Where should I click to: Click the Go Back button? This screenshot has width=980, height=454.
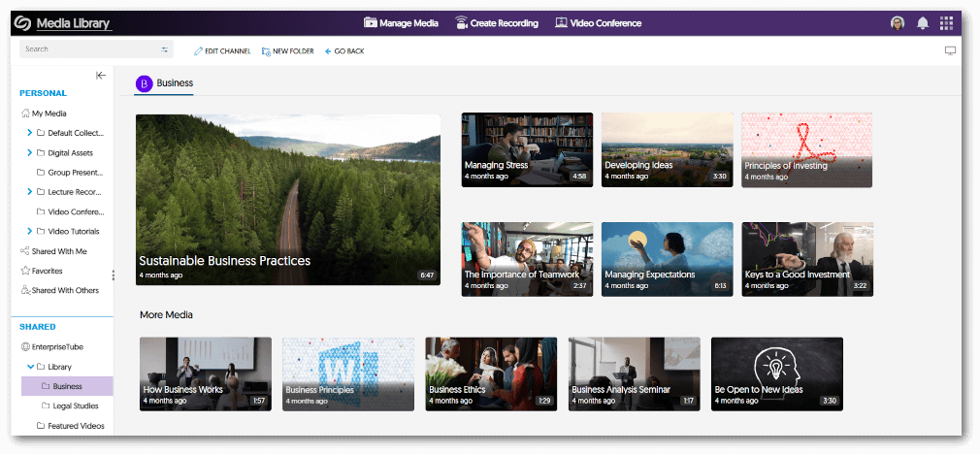(344, 51)
